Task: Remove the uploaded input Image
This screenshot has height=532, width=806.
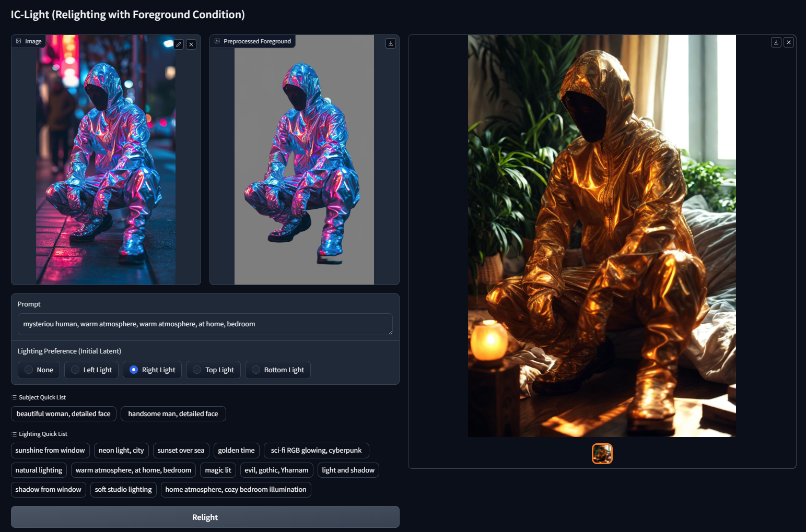Action: pos(191,44)
